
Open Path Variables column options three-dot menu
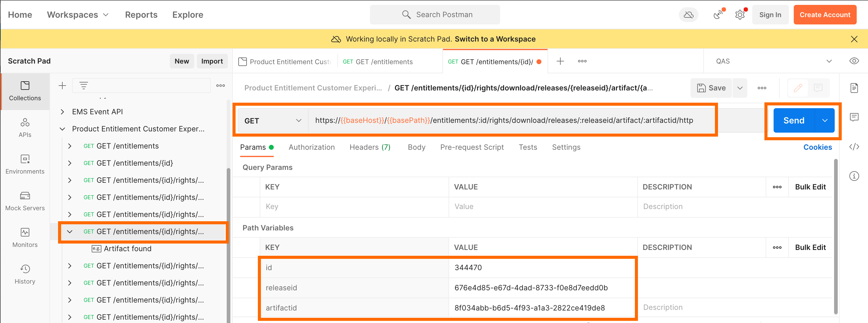tap(777, 248)
